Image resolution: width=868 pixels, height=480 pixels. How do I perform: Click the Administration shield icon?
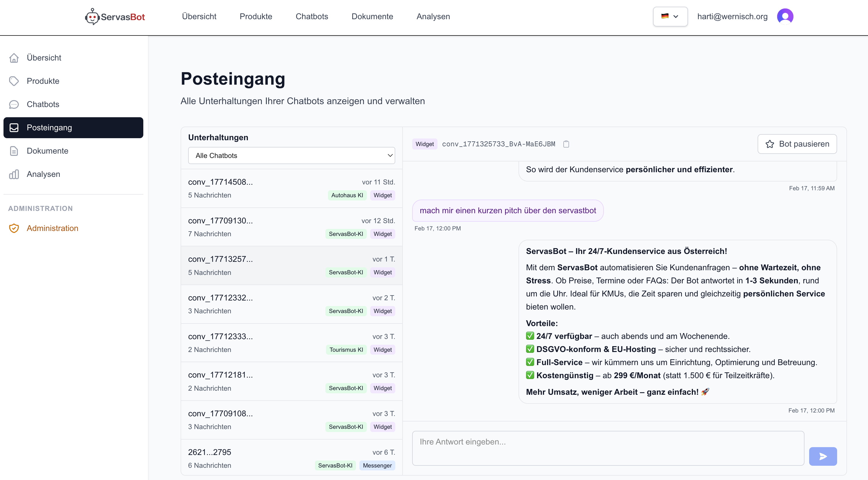click(x=14, y=228)
